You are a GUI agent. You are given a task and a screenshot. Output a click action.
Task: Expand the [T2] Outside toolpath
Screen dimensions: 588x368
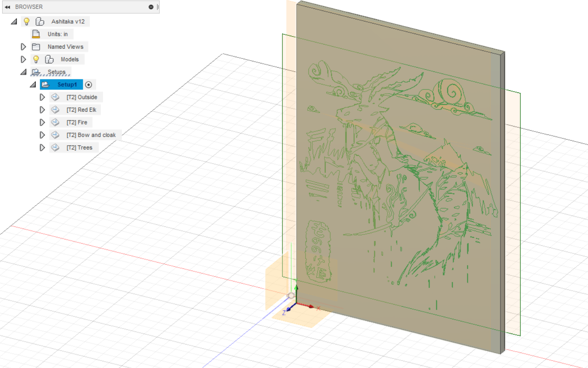click(x=42, y=97)
